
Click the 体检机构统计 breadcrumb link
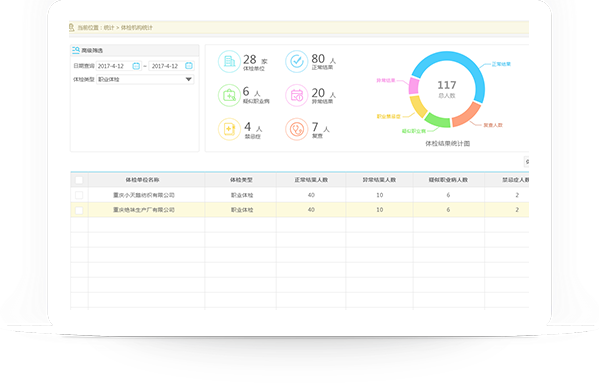pos(137,27)
